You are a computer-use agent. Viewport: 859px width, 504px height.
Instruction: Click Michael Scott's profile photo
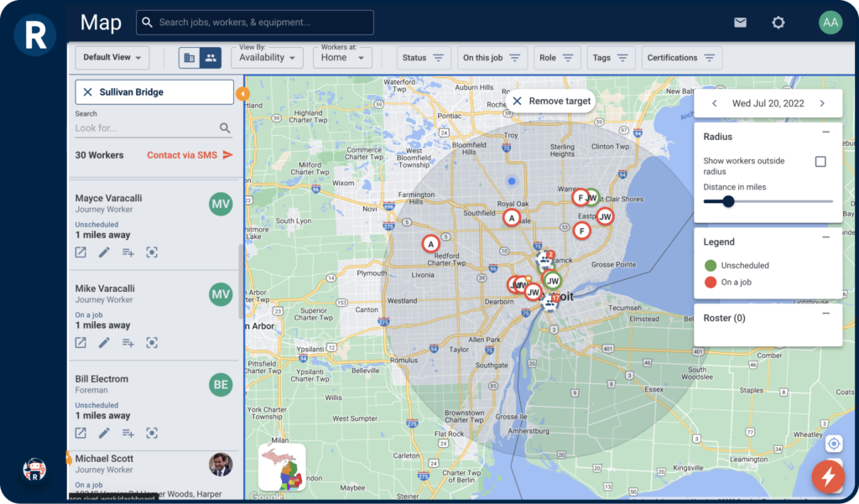click(221, 465)
